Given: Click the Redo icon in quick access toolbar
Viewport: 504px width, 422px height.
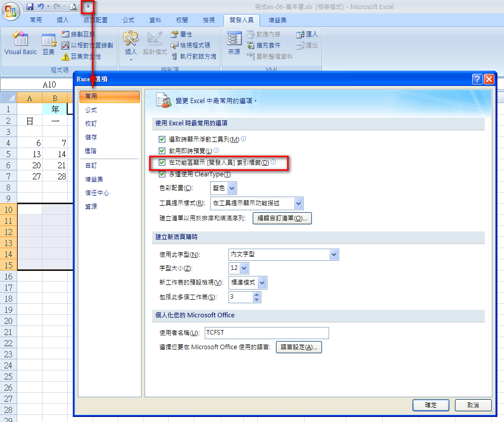Looking at the screenshot, I should click(57, 7).
